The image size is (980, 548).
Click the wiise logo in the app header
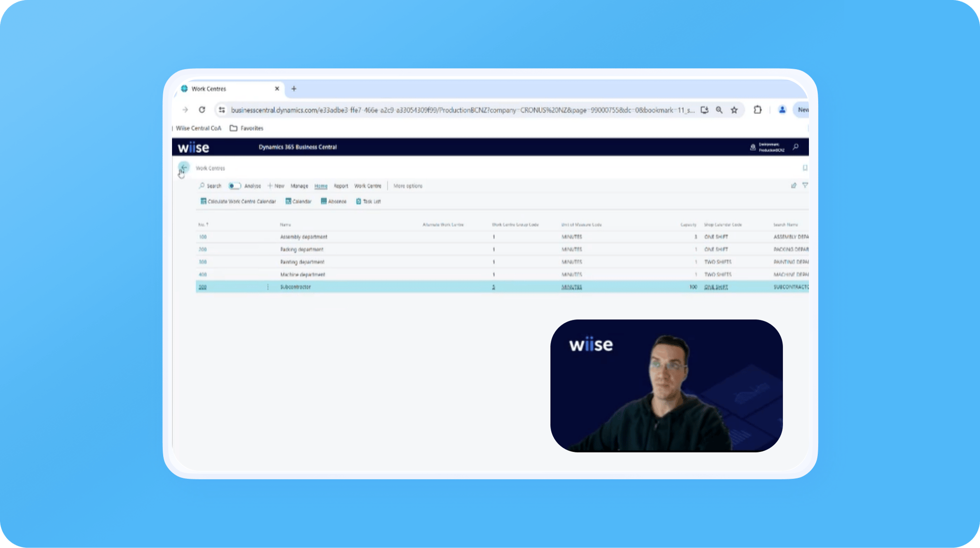pos(194,147)
